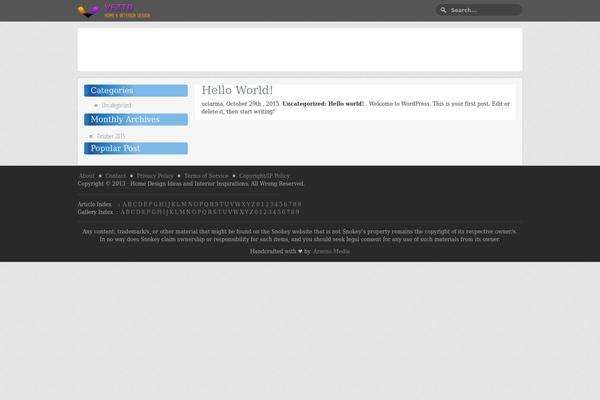Open the Contact footer link
Viewport: 600px width, 400px height.
pos(116,176)
